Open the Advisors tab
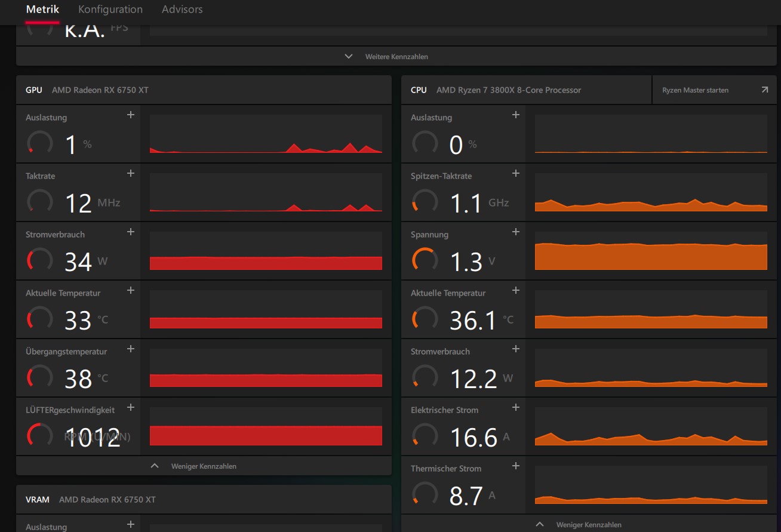This screenshot has height=532, width=781. click(182, 10)
